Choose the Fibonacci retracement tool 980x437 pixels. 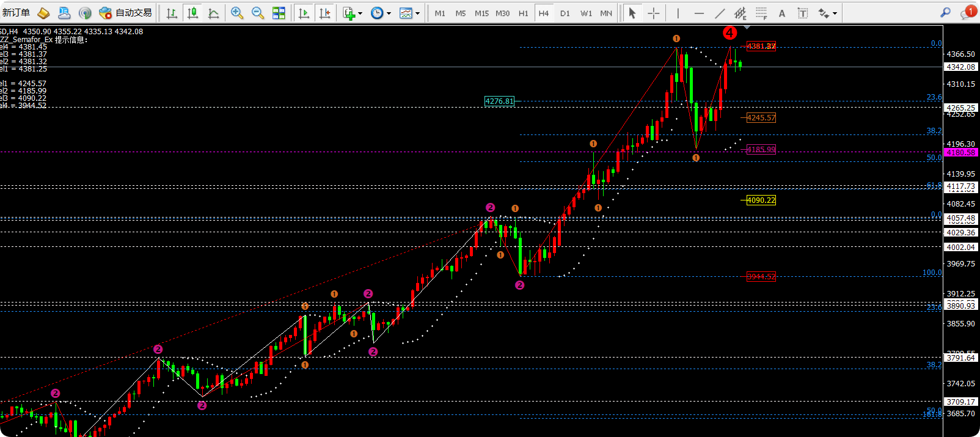[761, 13]
